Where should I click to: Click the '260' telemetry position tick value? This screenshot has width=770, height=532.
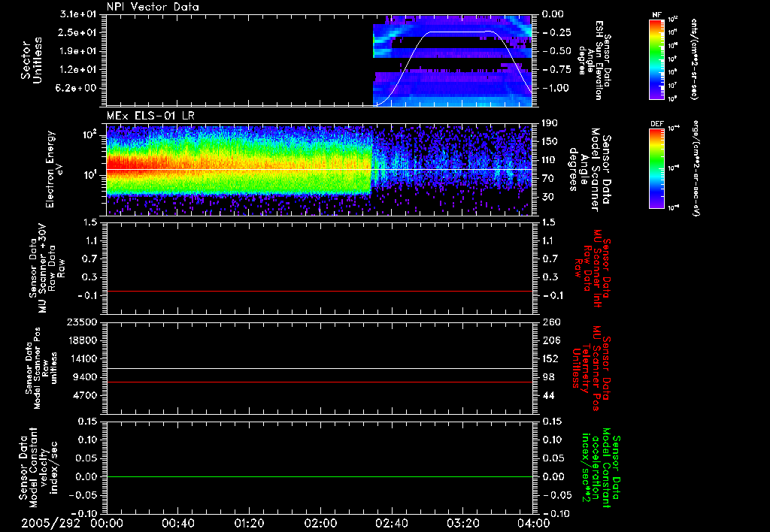coord(551,322)
